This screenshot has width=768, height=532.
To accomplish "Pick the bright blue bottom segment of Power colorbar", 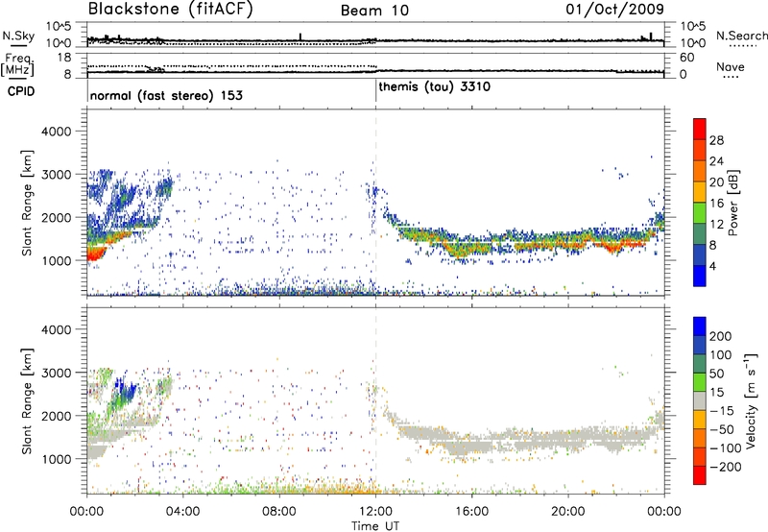I will pos(700,276).
